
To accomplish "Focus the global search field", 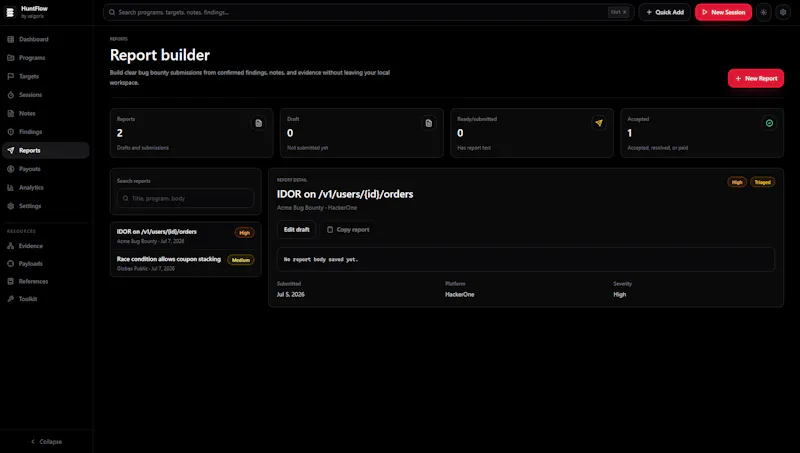I will pyautogui.click(x=368, y=12).
